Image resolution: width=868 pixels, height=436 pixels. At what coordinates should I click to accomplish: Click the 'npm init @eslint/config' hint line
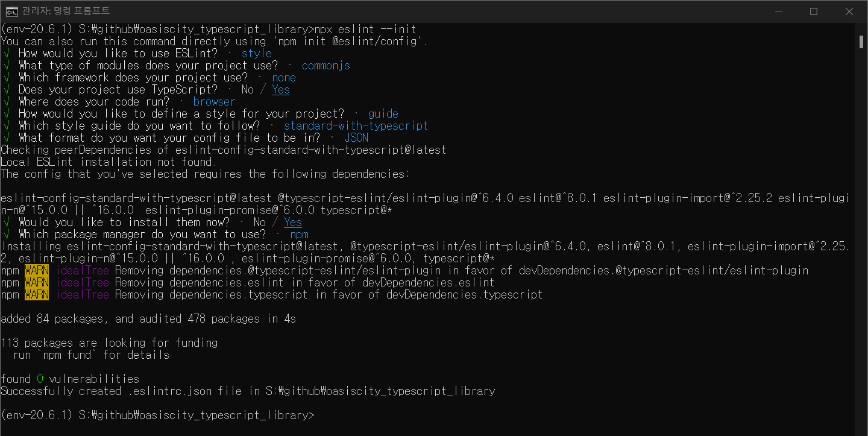(x=215, y=41)
